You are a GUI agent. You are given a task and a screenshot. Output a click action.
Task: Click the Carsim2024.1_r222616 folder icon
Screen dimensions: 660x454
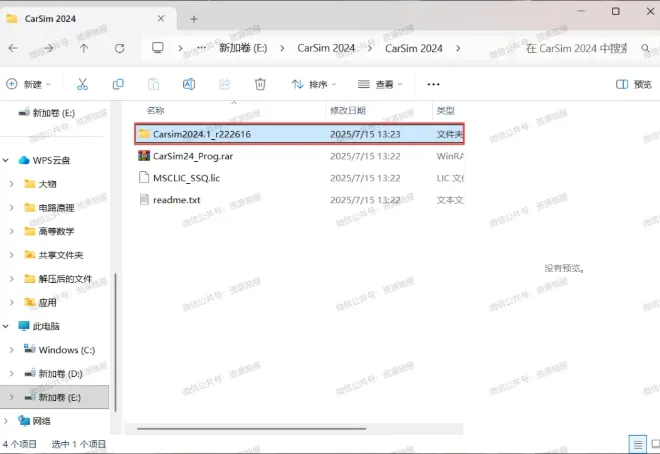(x=144, y=134)
